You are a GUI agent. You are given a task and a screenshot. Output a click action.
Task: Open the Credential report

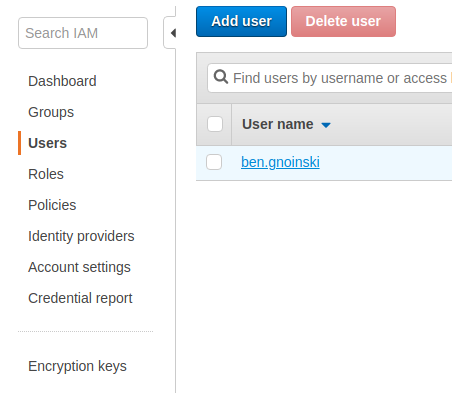point(80,298)
